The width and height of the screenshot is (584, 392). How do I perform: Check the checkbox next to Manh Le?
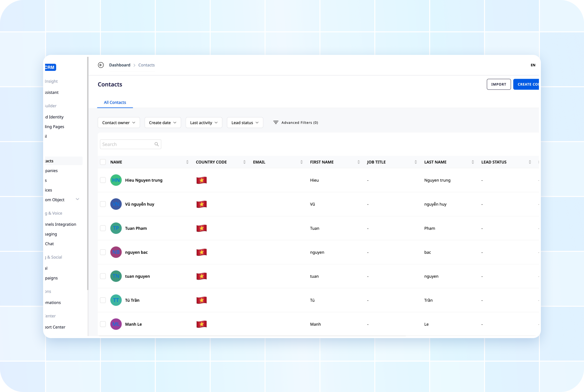103,324
